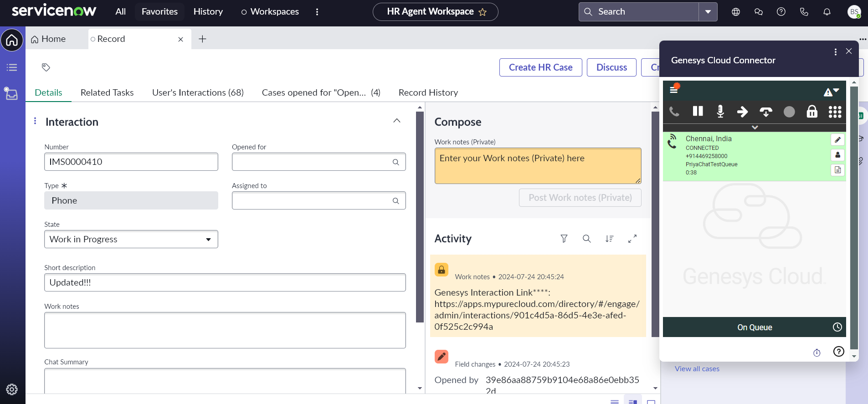The width and height of the screenshot is (868, 404).
Task: Open the globe scope picker
Action: tap(736, 12)
